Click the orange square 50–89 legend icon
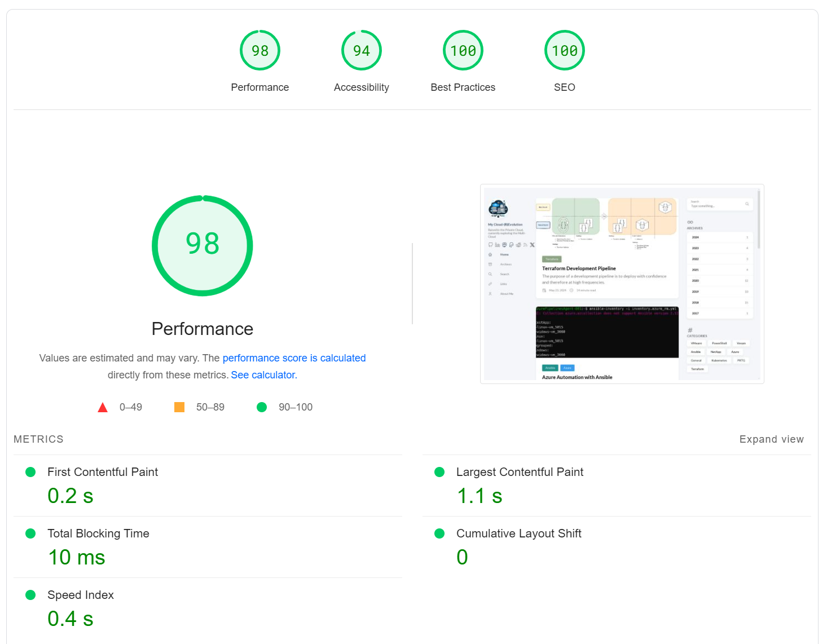This screenshot has height=644, width=827. [x=179, y=407]
